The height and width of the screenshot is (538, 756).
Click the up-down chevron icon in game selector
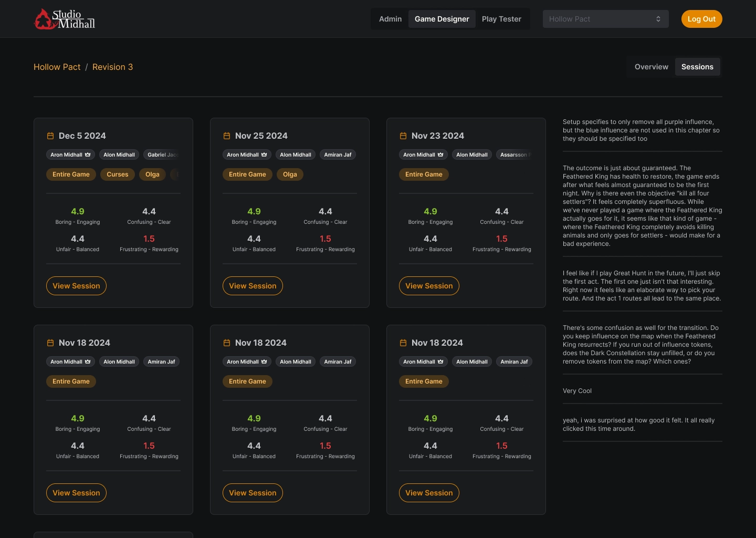[658, 19]
